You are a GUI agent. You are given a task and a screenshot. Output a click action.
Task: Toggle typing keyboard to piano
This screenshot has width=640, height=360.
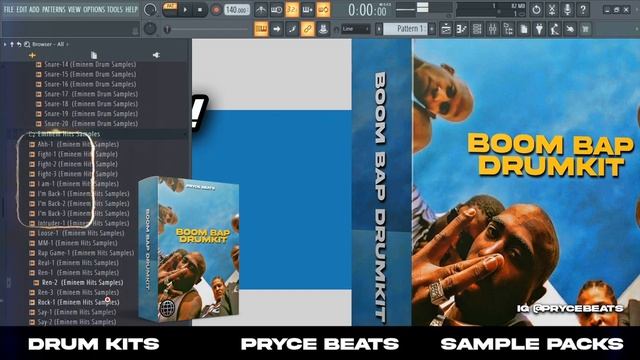(261, 29)
